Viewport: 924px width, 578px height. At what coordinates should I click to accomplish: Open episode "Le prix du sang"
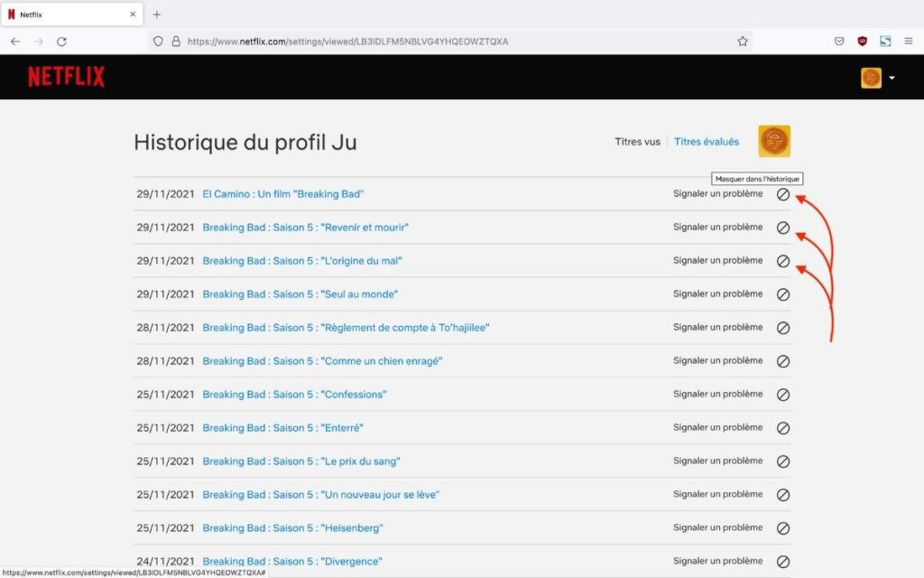301,461
